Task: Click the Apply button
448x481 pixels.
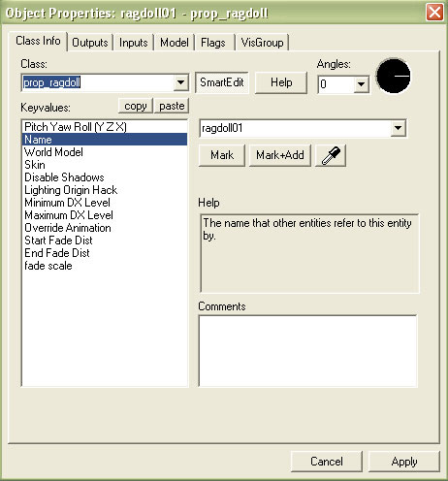Action: pyautogui.click(x=404, y=462)
